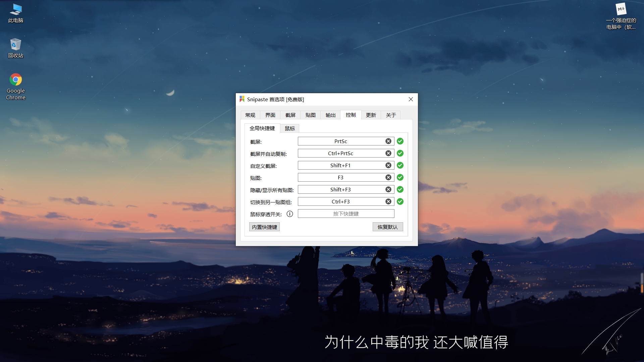Click the 内置快捷键 button
The image size is (644, 362).
point(264,227)
